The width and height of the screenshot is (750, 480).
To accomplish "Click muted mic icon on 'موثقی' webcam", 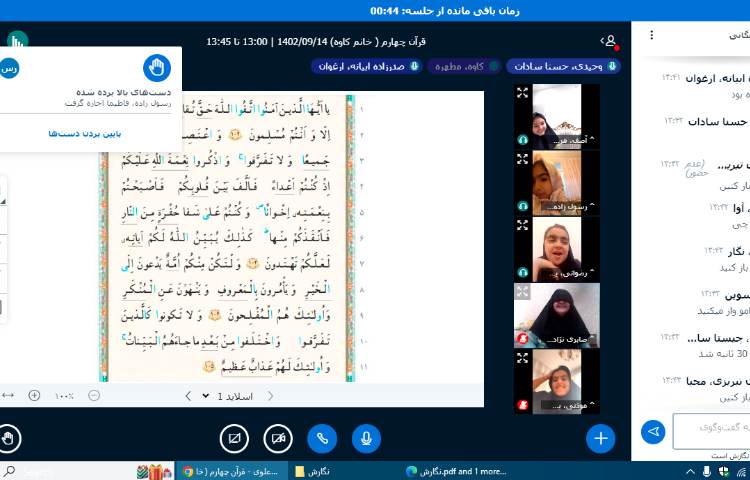I will click(522, 405).
